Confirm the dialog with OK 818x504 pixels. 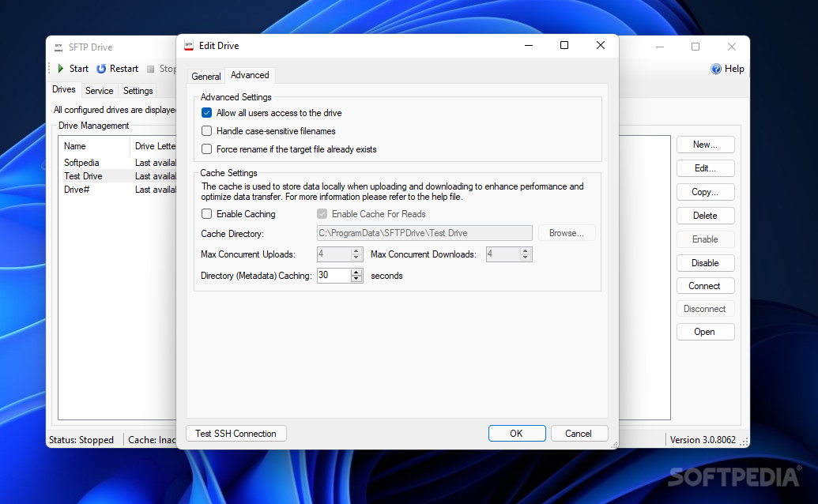[516, 434]
